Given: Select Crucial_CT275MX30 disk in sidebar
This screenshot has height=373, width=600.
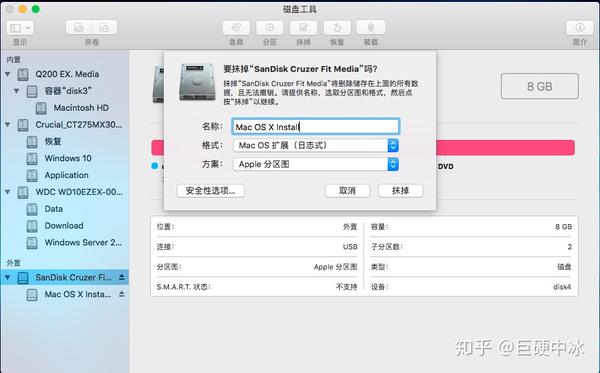Looking at the screenshot, I should point(78,125).
